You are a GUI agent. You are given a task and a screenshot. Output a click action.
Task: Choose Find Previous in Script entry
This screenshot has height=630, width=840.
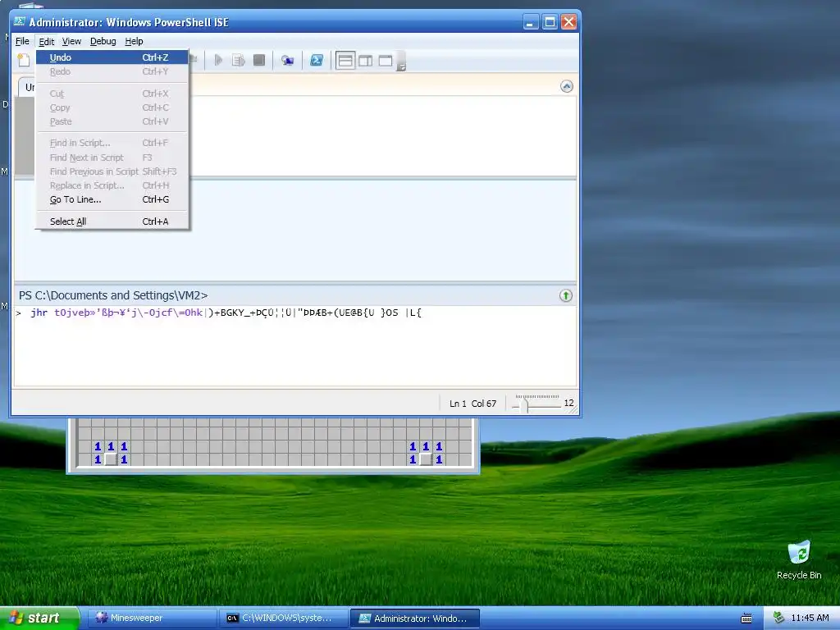[112, 171]
